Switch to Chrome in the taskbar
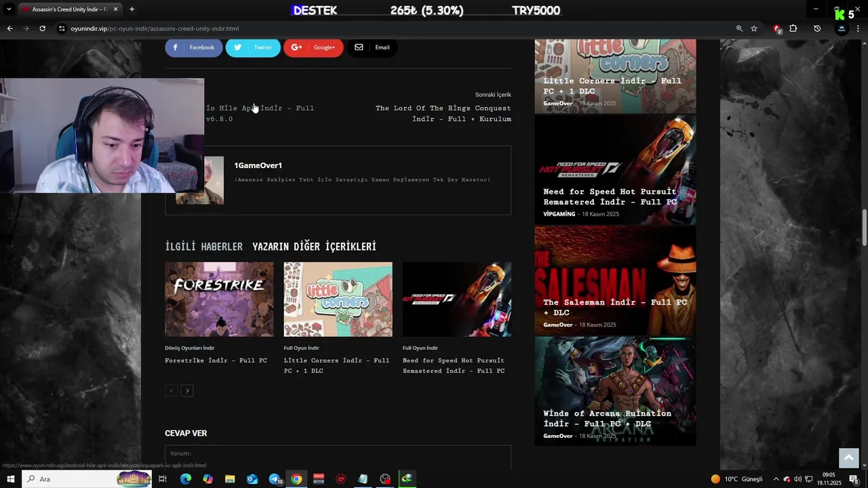Screen dimensions: 868x488 [296, 479]
